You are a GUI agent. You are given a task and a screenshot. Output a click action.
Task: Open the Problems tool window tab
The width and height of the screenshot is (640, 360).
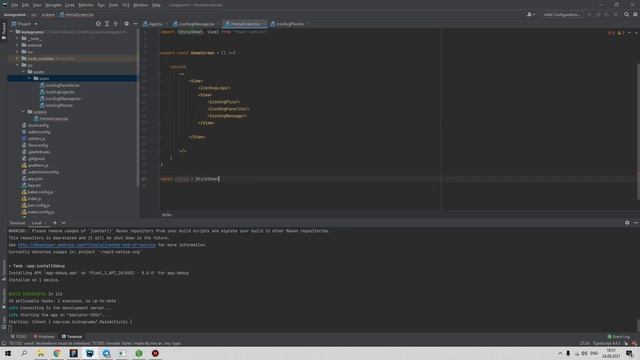(x=44, y=337)
